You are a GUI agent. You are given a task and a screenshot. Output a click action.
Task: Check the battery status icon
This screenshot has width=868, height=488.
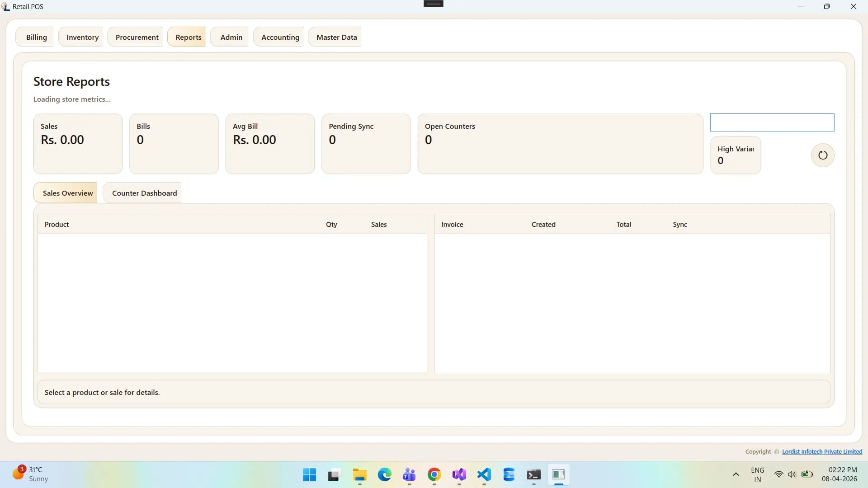[x=807, y=474]
